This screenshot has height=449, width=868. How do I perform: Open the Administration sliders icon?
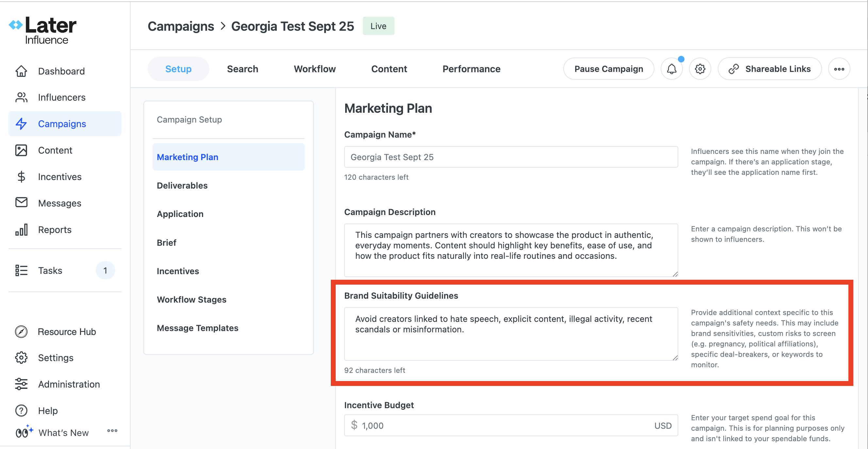[21, 384]
